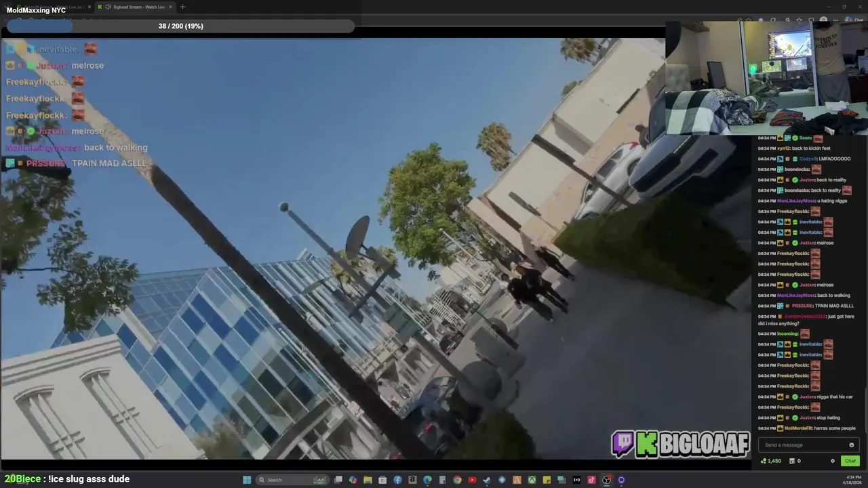Click xyn12 username in chat

[x=783, y=148]
